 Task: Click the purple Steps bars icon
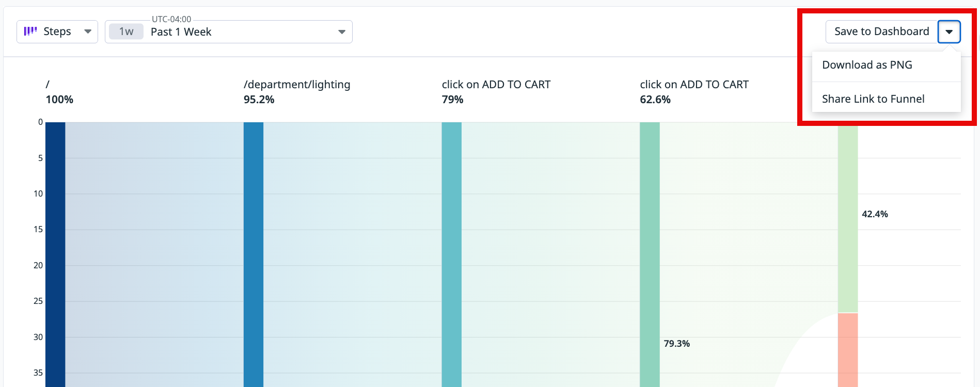[x=30, y=31]
